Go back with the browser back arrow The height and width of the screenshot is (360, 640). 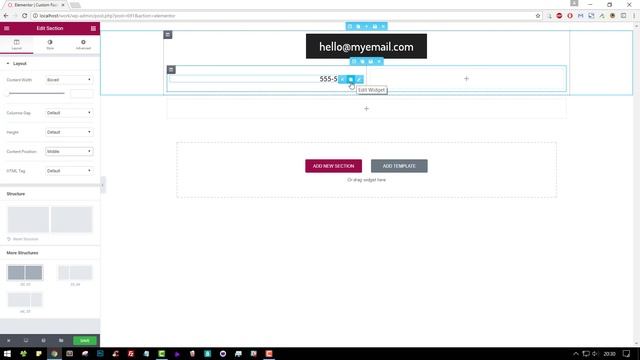click(6, 16)
